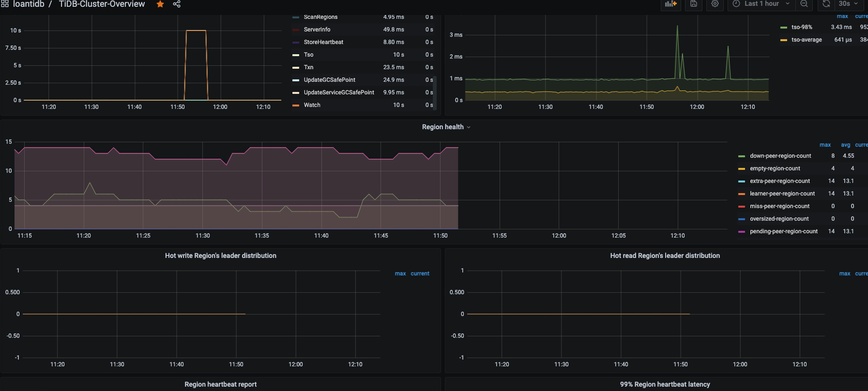This screenshot has width=868, height=391.
Task: Click the dashboards grid icon
Action: click(5, 4)
